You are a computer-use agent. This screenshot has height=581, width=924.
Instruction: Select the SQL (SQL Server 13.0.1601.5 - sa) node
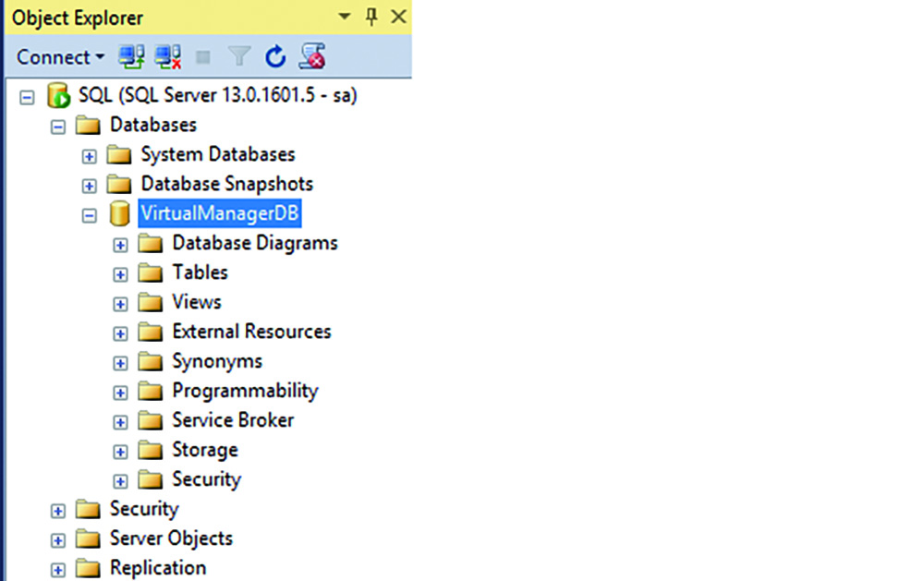click(217, 95)
